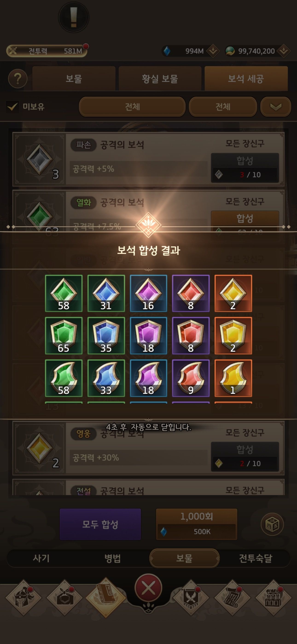This screenshot has width=297, height=644.
Task: Expand the chevron sort dropdown
Action: click(276, 107)
